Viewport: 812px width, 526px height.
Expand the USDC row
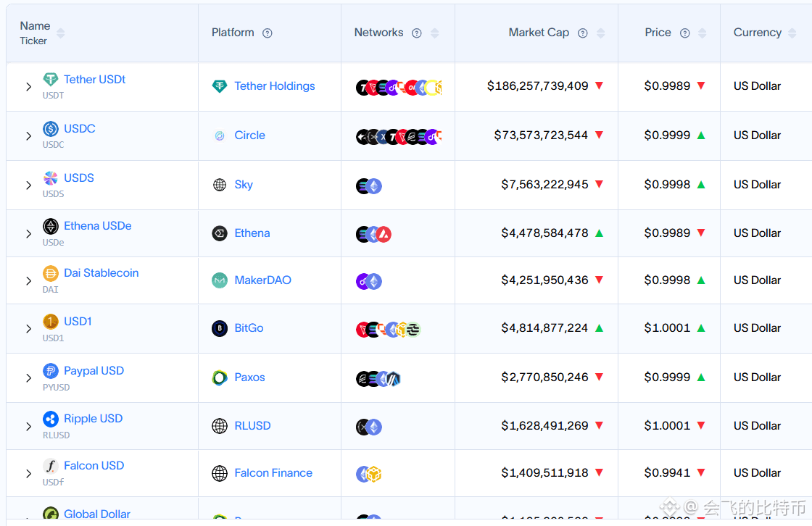click(x=28, y=136)
